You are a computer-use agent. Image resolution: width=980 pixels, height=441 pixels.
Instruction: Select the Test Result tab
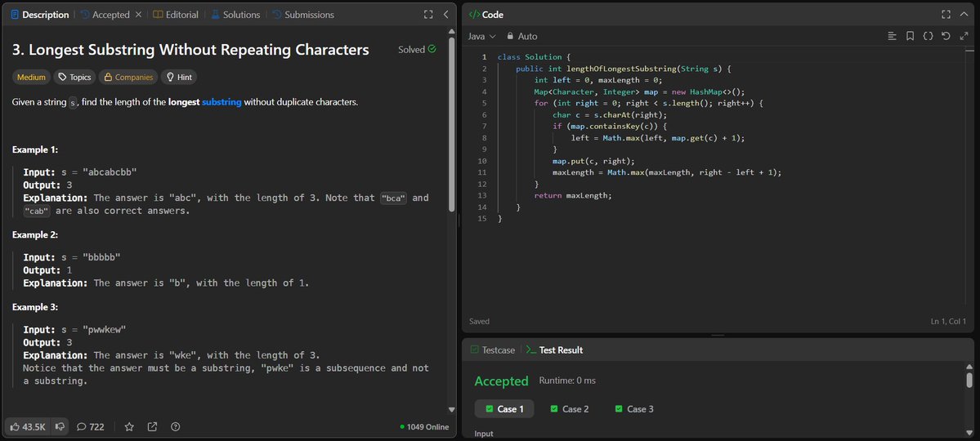[554, 350]
